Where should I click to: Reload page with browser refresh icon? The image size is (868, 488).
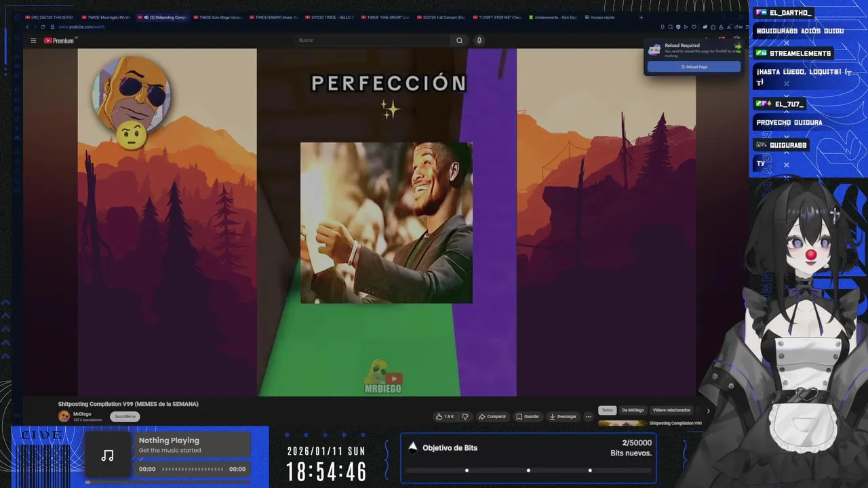point(43,27)
